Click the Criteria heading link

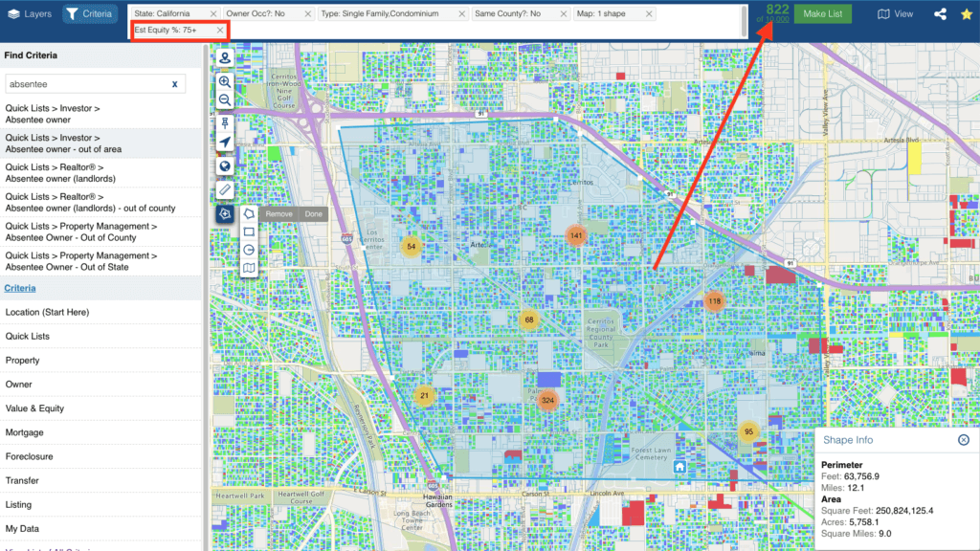(x=20, y=288)
